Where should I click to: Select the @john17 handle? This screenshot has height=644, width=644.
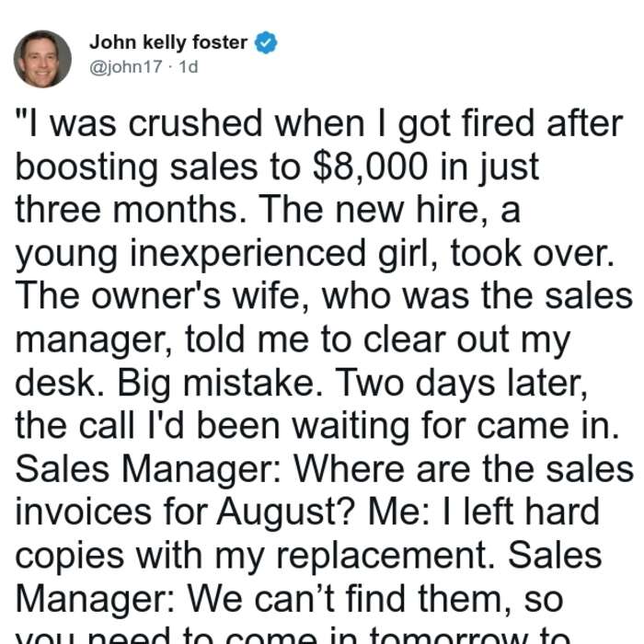pyautogui.click(x=126, y=66)
